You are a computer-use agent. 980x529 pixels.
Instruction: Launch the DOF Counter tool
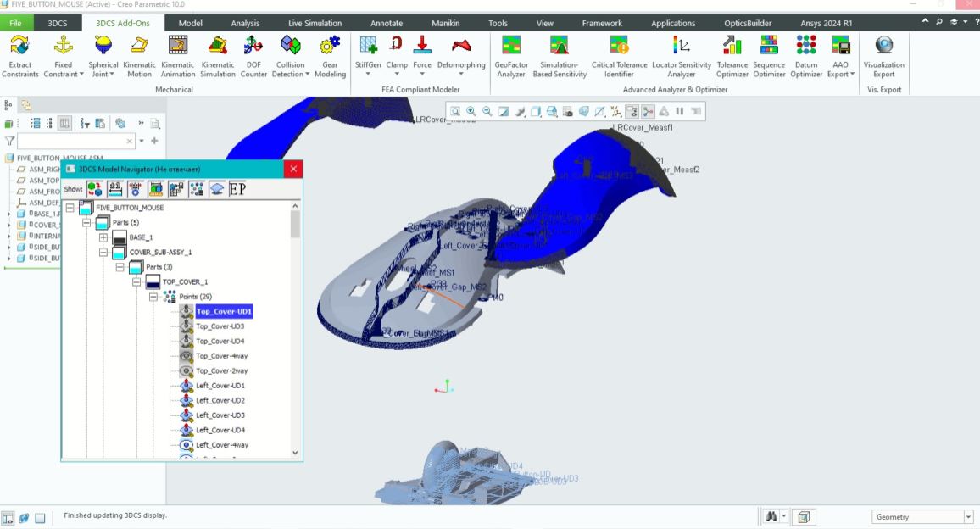tap(253, 51)
